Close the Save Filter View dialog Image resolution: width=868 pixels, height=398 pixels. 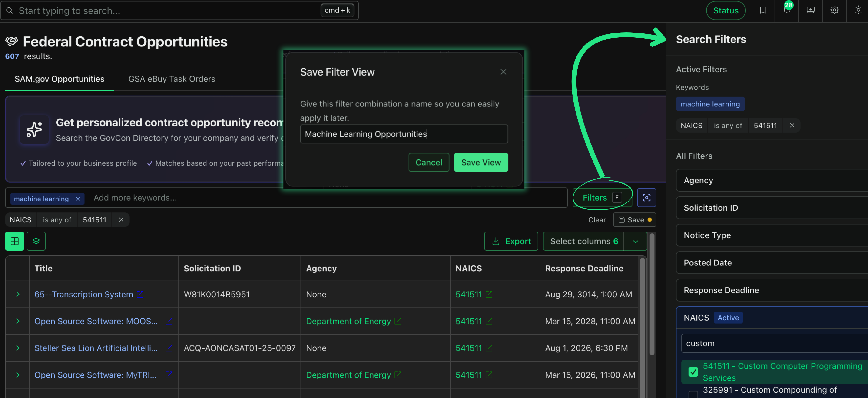(503, 72)
